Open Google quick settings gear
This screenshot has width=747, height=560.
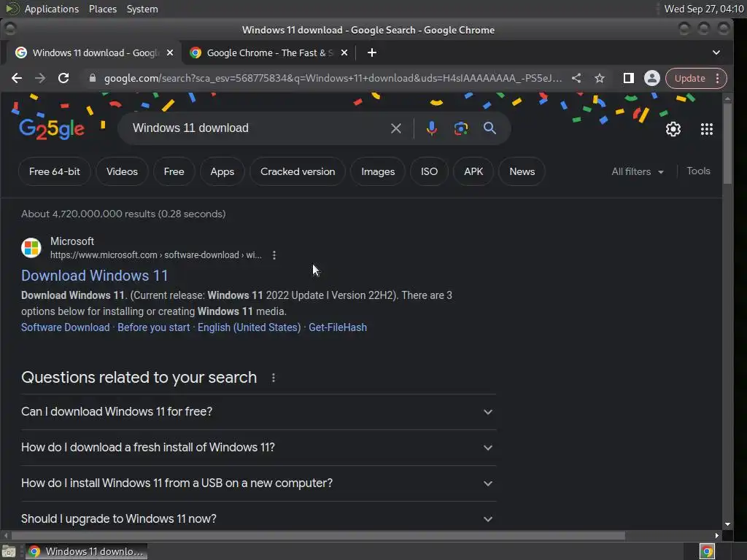673,129
